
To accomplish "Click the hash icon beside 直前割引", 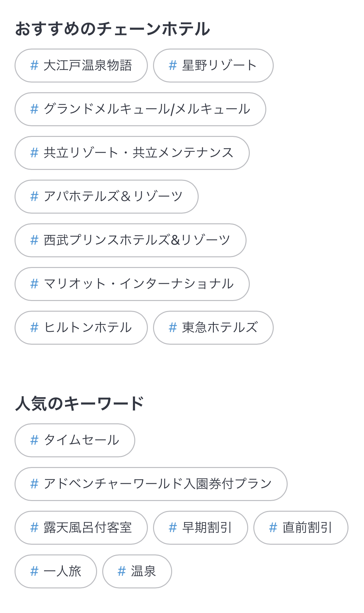I will 273,528.
